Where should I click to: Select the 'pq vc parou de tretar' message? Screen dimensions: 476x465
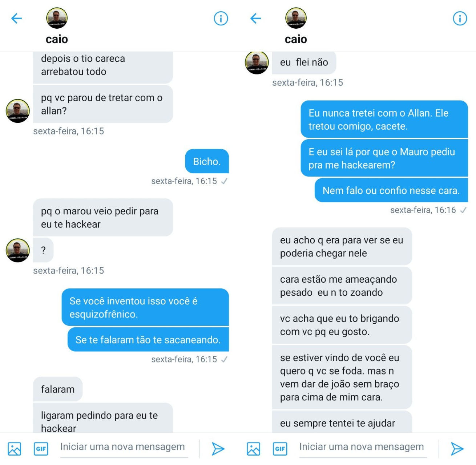click(103, 104)
